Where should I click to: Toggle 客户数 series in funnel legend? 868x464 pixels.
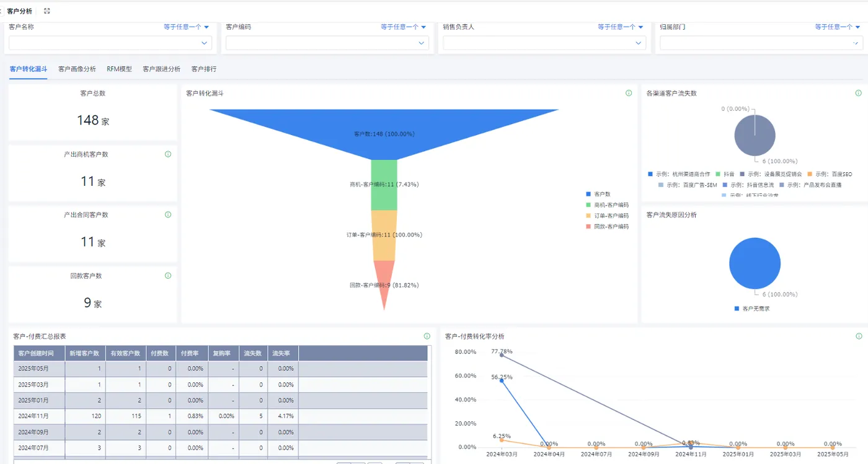point(598,194)
